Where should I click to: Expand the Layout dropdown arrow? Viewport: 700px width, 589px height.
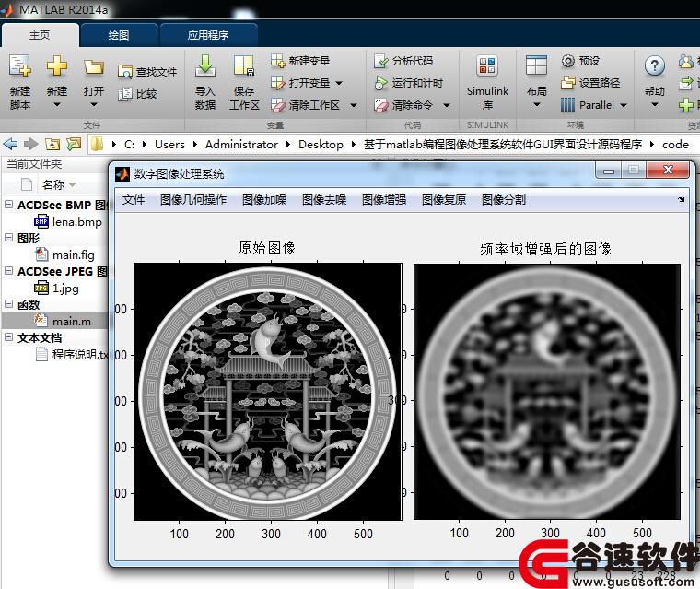tap(537, 105)
